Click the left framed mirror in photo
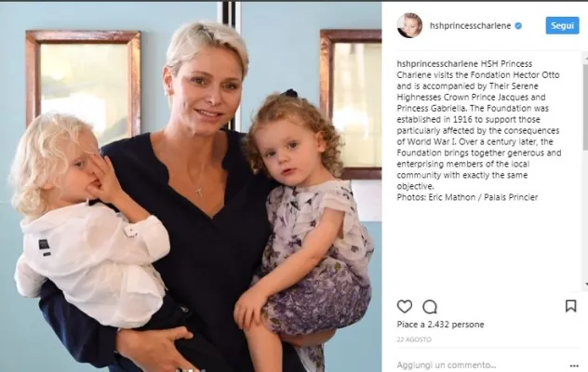 click(83, 80)
